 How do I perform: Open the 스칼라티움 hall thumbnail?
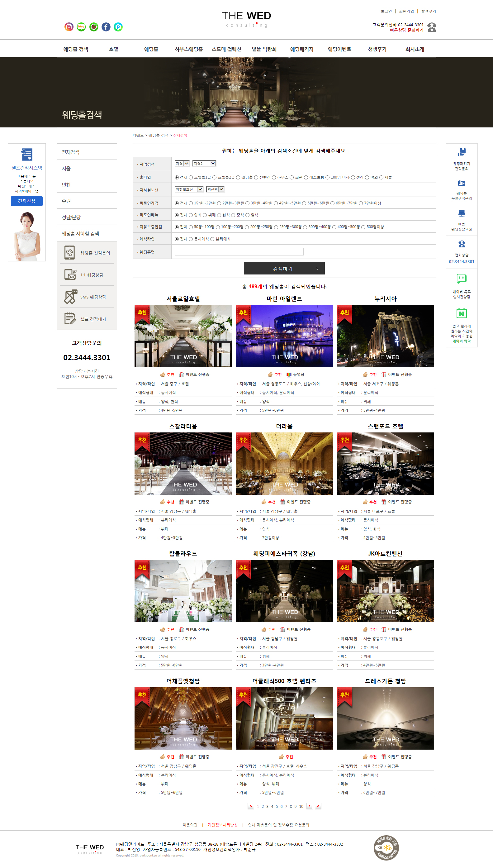pos(183,463)
